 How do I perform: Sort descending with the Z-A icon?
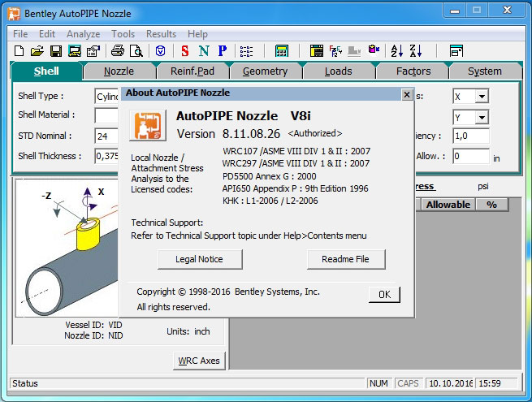415,51
